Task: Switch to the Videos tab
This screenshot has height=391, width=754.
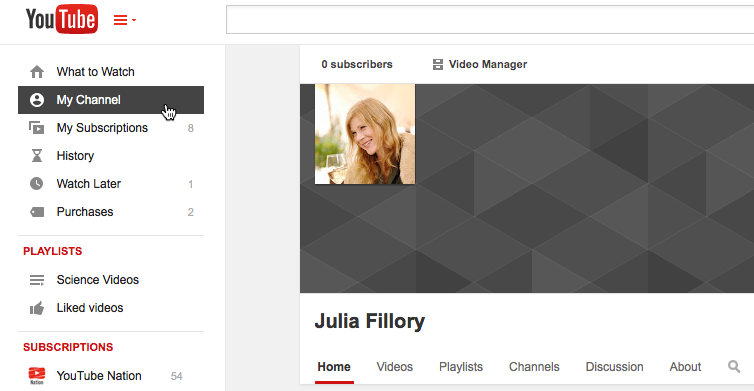Action: point(395,367)
